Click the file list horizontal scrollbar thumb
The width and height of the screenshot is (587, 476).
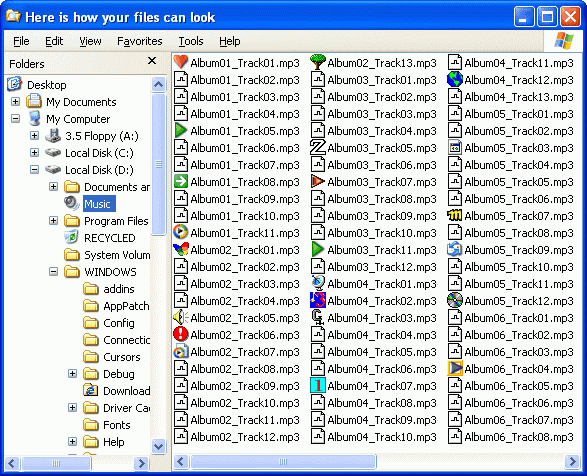(283, 462)
